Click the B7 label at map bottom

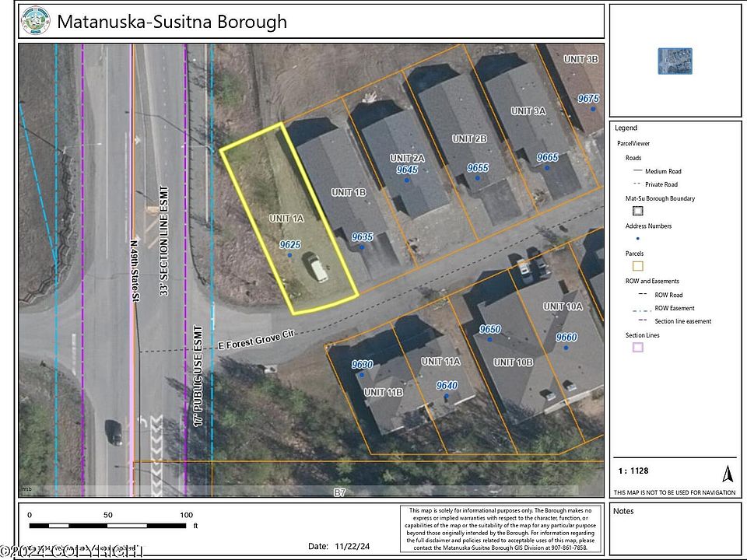point(339,492)
